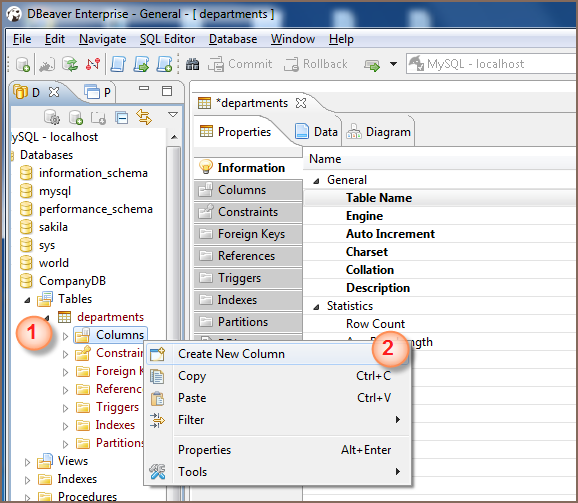Screen dimensions: 578x503
Task: Switch to the Data tab
Action: click(x=317, y=132)
